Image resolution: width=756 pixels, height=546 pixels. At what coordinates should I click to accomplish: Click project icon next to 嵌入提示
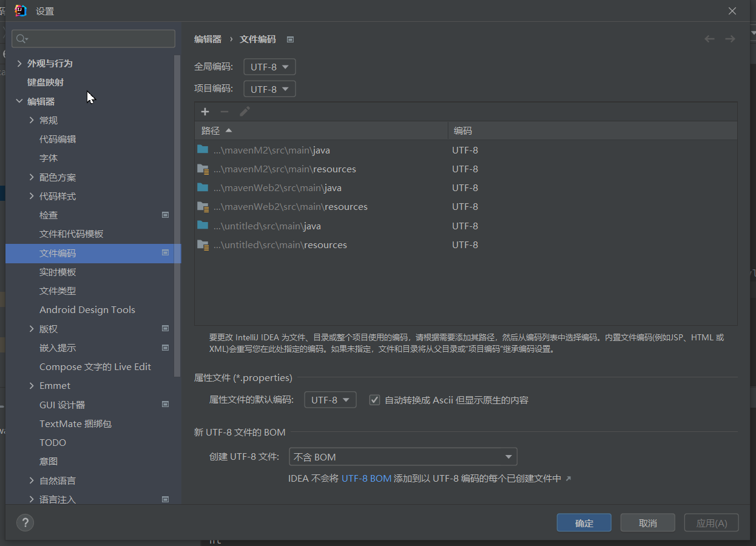165,348
